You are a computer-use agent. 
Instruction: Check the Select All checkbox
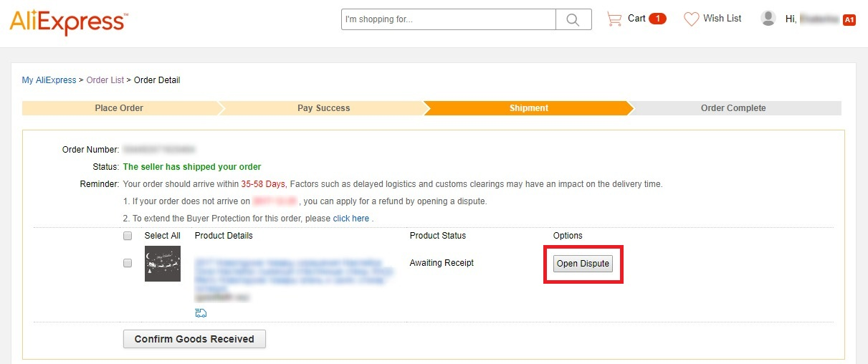[128, 236]
